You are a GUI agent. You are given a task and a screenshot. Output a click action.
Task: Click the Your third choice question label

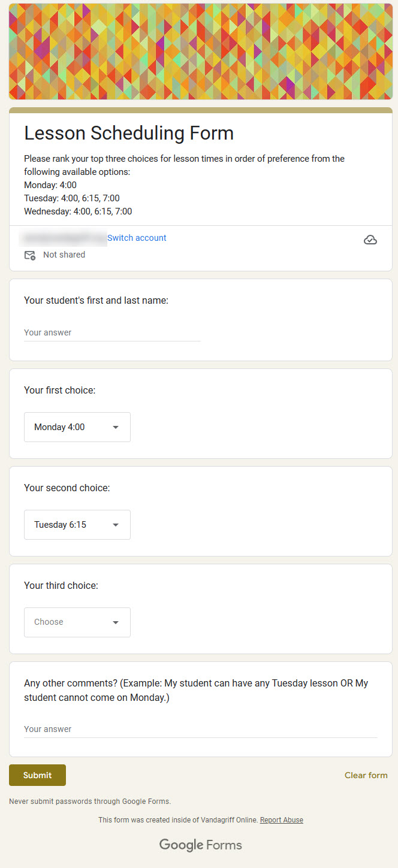(x=61, y=585)
